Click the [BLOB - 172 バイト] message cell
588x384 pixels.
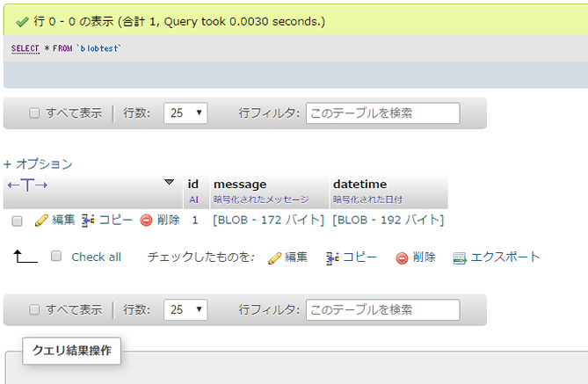[268, 221]
